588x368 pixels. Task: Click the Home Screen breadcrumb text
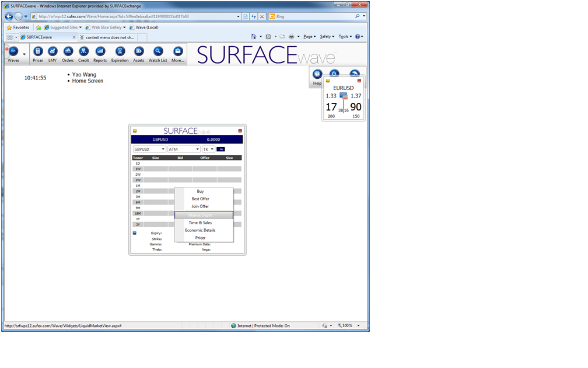click(x=87, y=81)
